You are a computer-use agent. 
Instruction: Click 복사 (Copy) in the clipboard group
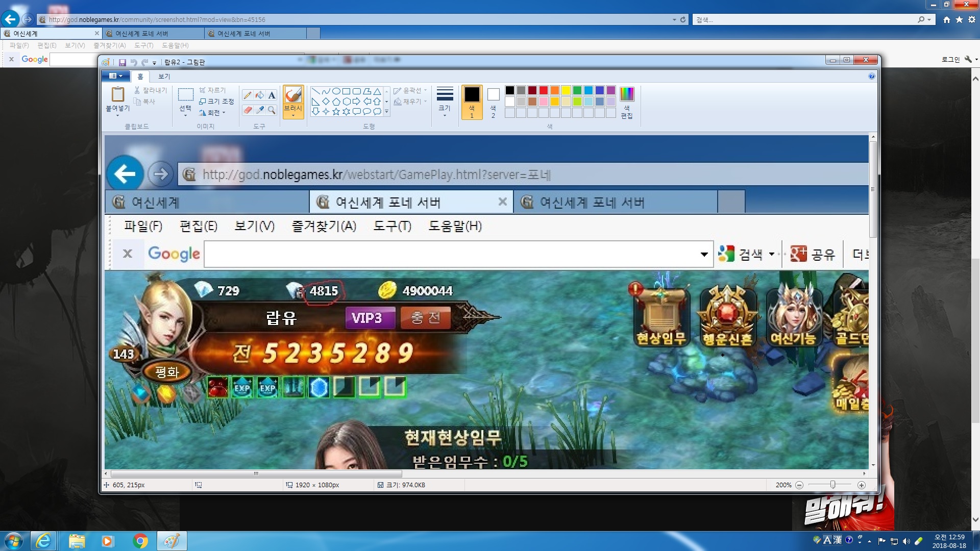click(144, 102)
